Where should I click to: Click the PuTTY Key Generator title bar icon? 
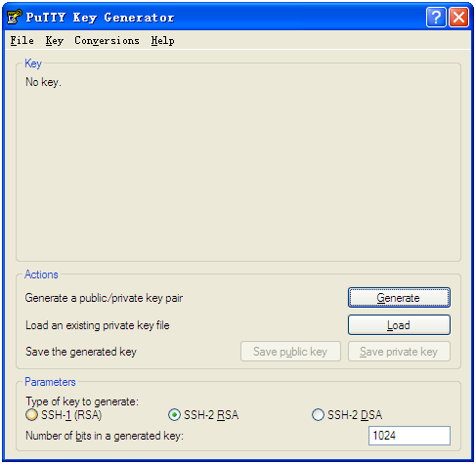[x=15, y=17]
